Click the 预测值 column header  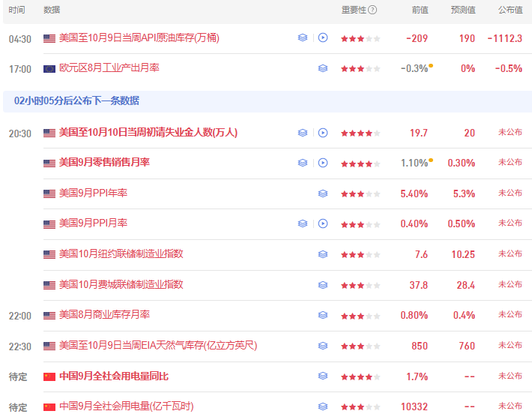point(463,10)
